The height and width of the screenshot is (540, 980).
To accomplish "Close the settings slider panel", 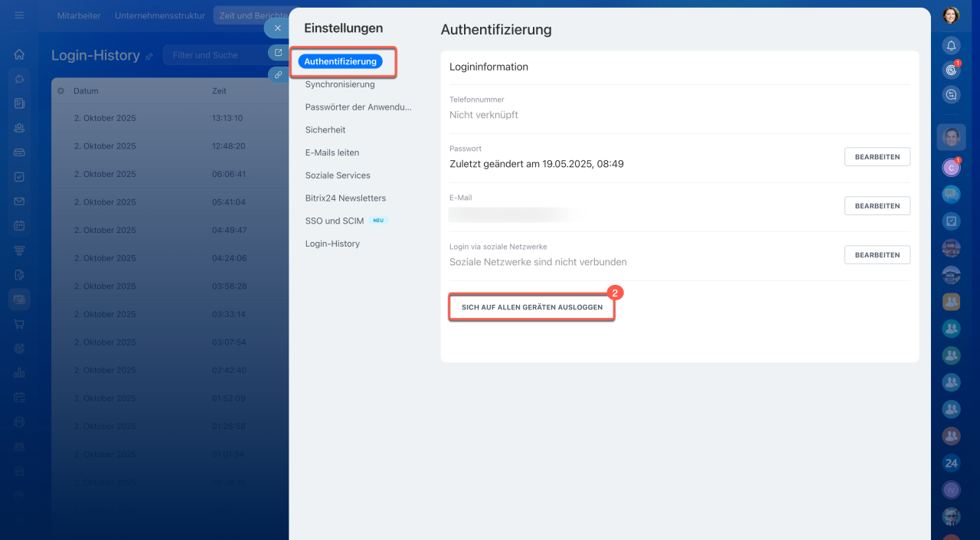I will [277, 28].
